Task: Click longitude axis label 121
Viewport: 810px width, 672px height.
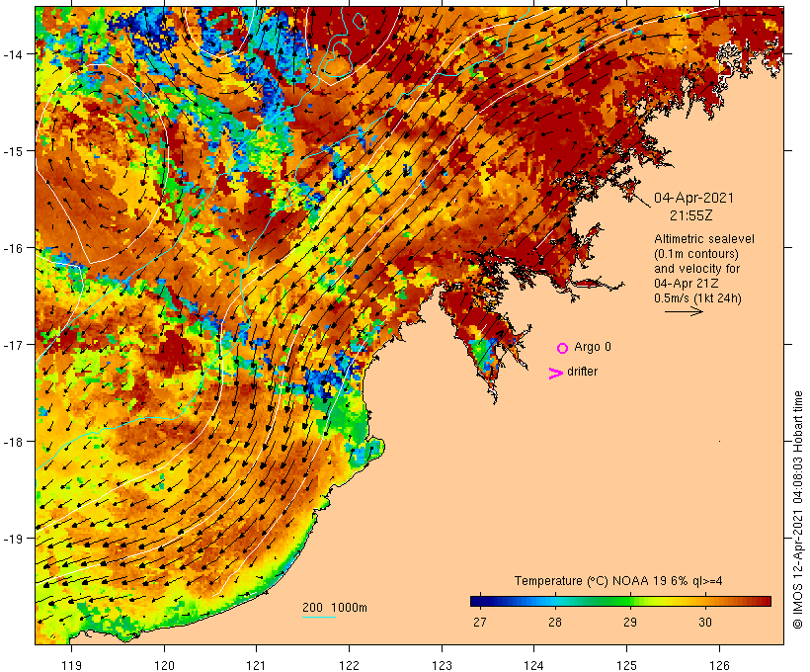Action: click(x=256, y=665)
